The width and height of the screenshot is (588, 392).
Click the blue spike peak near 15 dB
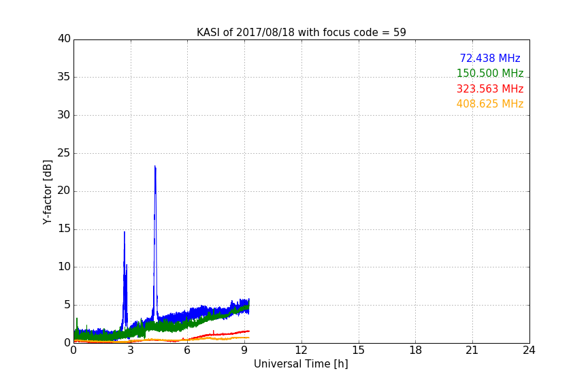pos(125,232)
